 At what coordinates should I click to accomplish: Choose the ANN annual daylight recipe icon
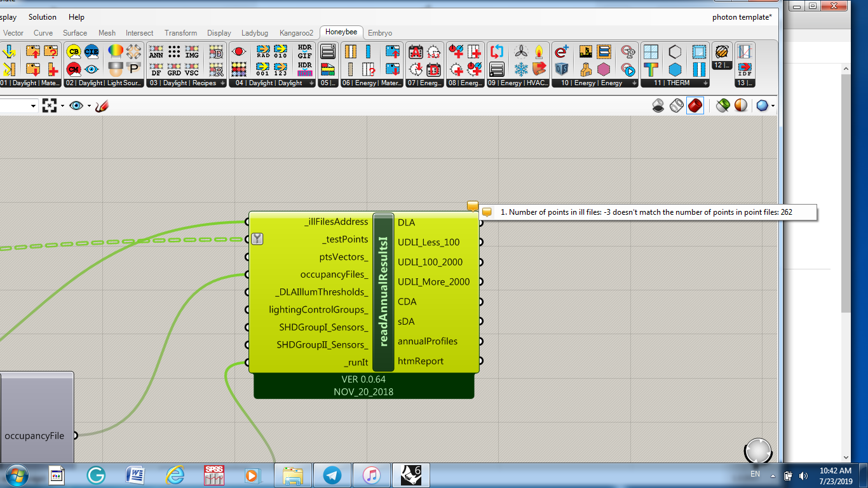pos(156,52)
